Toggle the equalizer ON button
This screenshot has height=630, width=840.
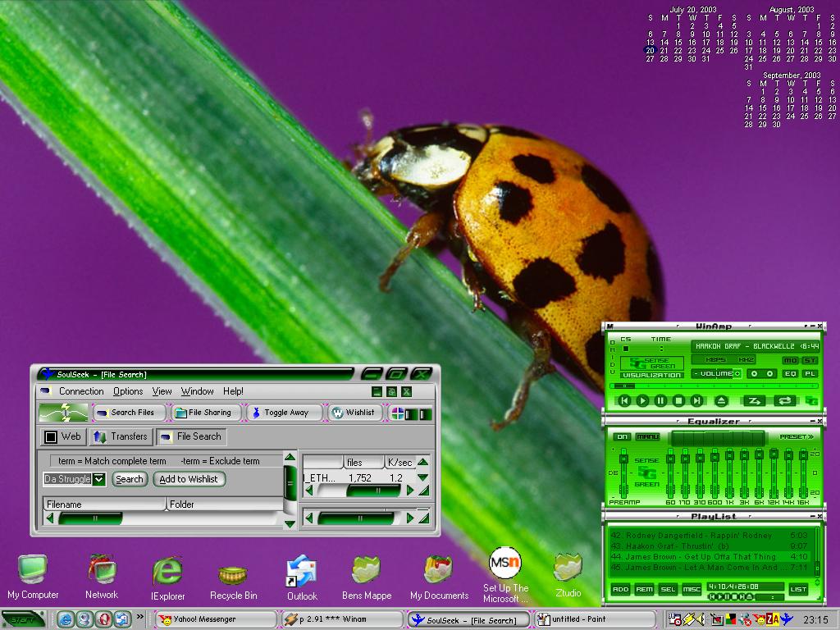(x=622, y=436)
